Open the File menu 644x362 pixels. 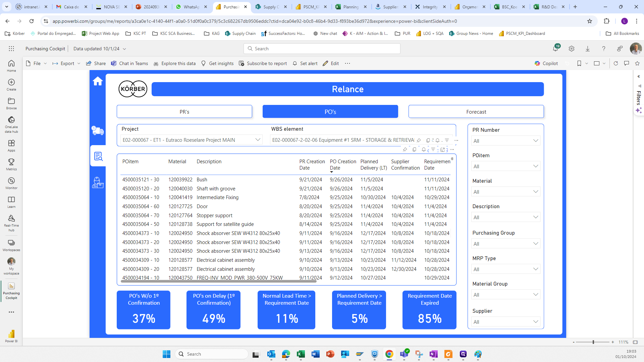coord(36,63)
